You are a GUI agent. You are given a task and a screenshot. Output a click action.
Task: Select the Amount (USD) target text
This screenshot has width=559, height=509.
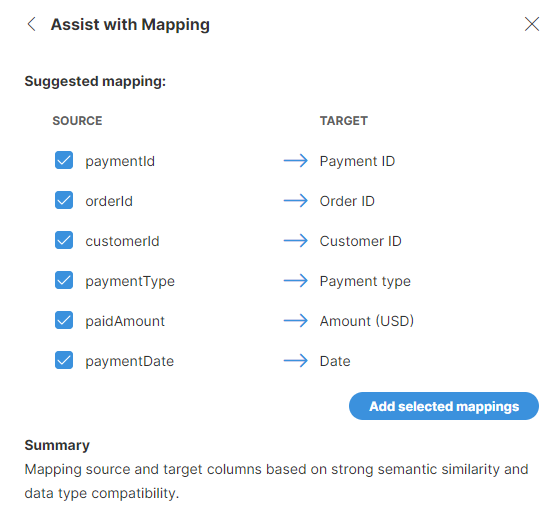(x=367, y=321)
